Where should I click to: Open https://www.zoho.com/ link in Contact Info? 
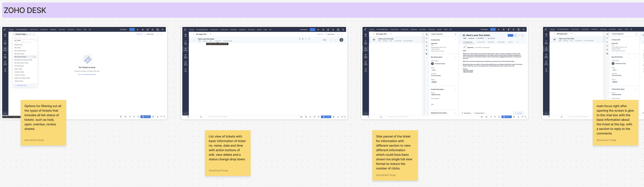tap(438, 51)
